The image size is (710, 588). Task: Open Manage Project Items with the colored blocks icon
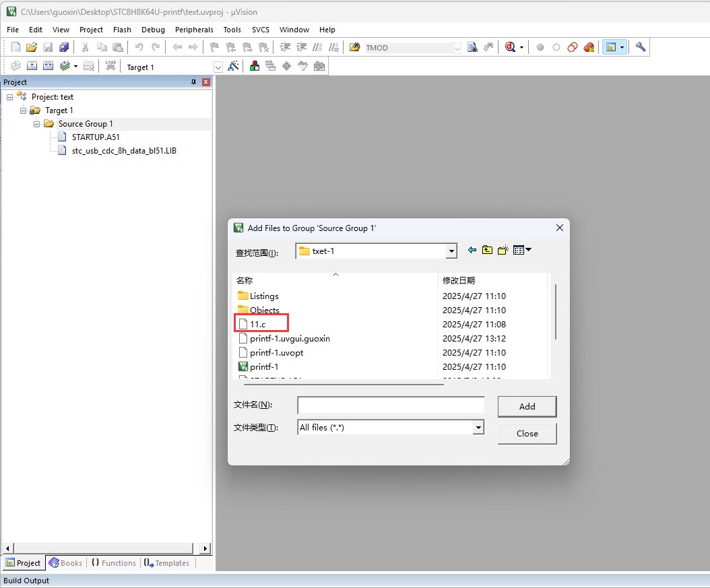click(255, 66)
